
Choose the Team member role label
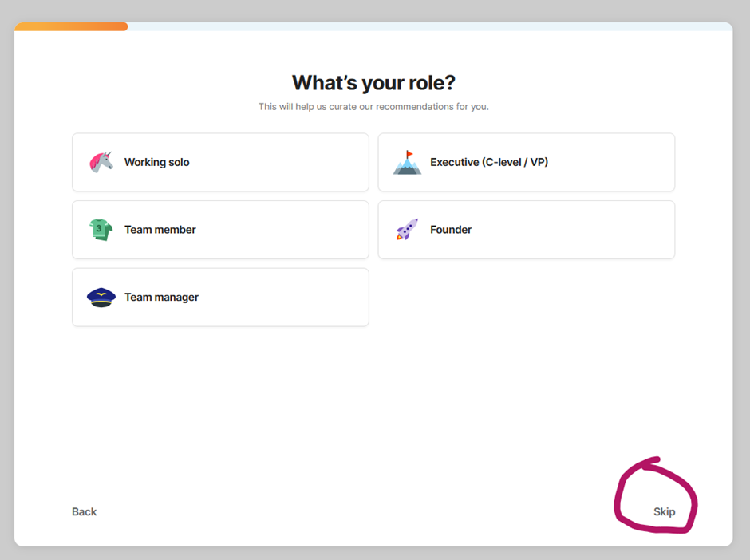(160, 230)
